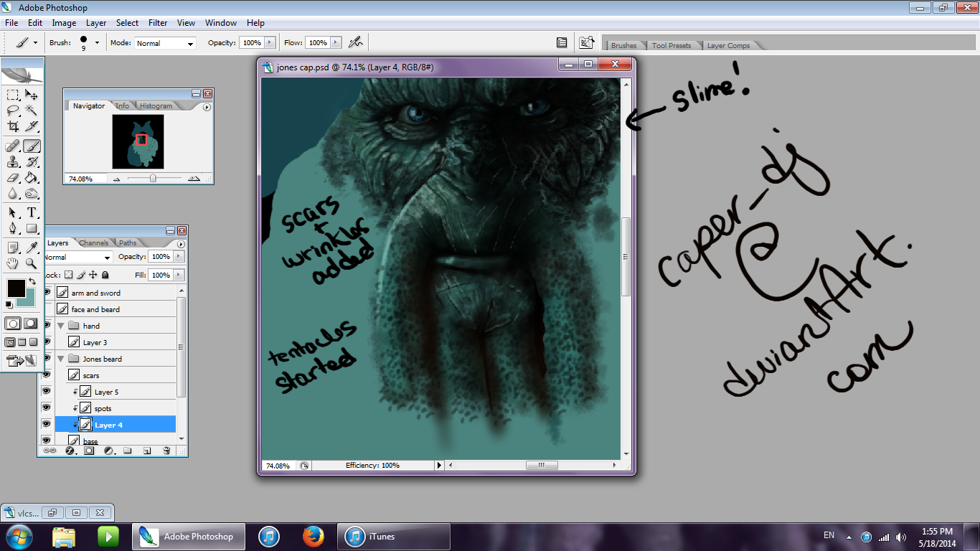This screenshot has width=980, height=551.
Task: Collapse the hand layer group
Action: coord(61,326)
